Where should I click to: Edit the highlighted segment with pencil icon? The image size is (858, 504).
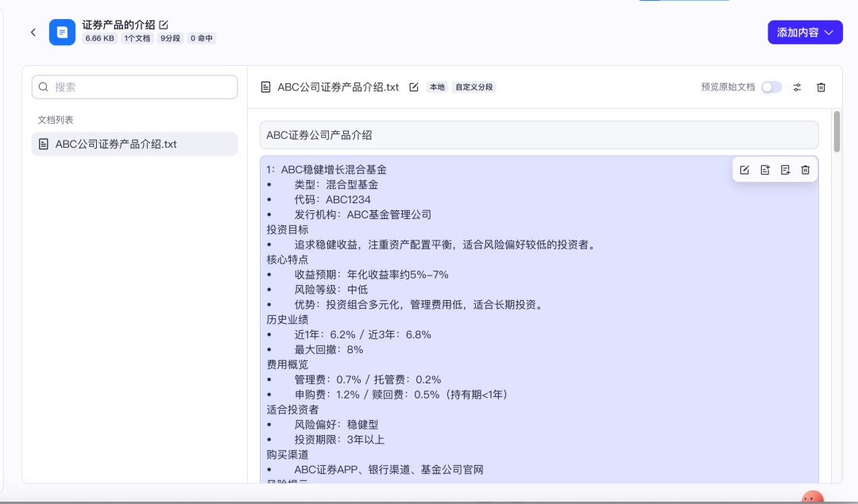[x=744, y=170]
